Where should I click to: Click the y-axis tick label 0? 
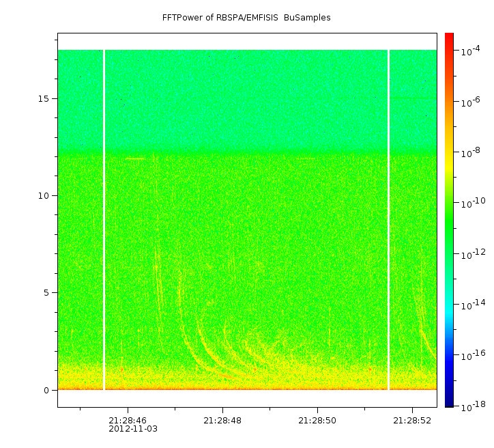pos(46,390)
